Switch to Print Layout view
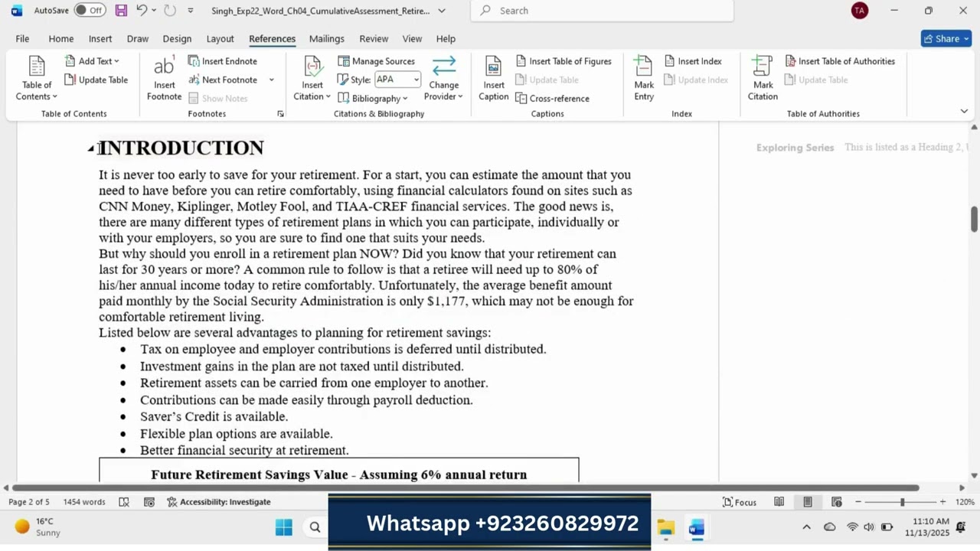The width and height of the screenshot is (980, 551). coord(808,502)
